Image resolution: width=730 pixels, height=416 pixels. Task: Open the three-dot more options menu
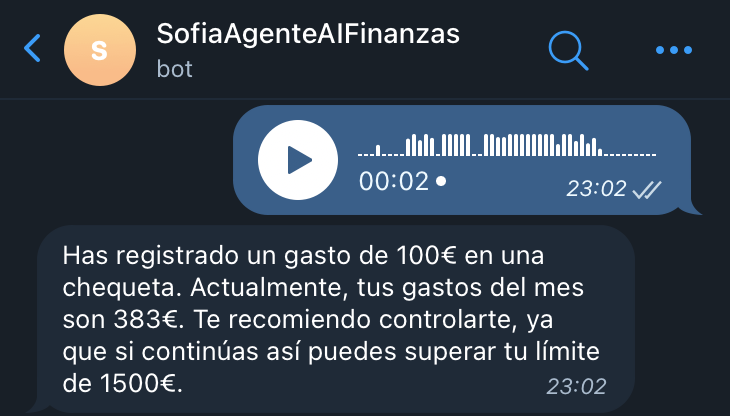674,50
